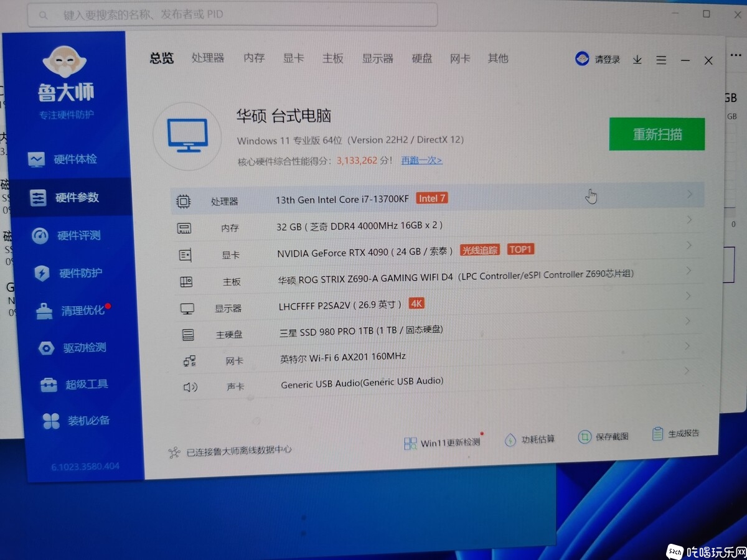Screen dimensions: 747x560
Task: Click the score 3,133,262 text
Action: [x=357, y=161]
